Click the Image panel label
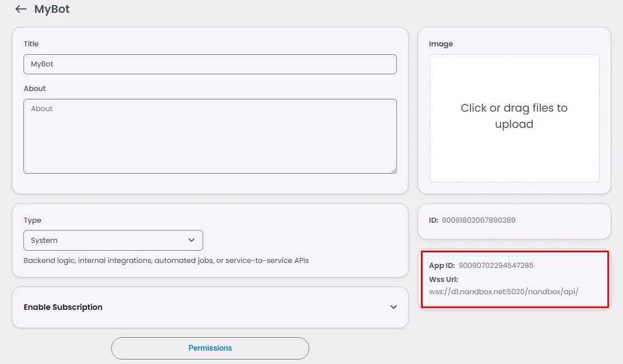Image resolution: width=623 pixels, height=364 pixels. click(x=440, y=44)
